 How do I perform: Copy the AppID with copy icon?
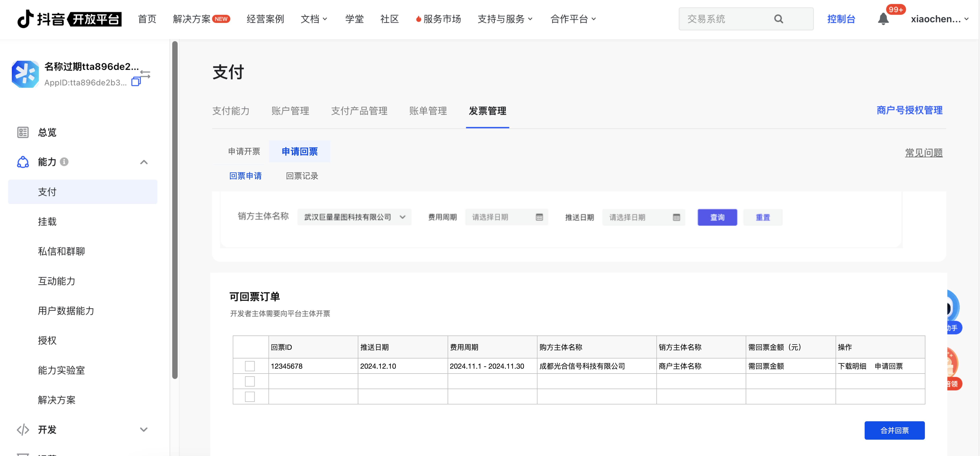pyautogui.click(x=136, y=82)
